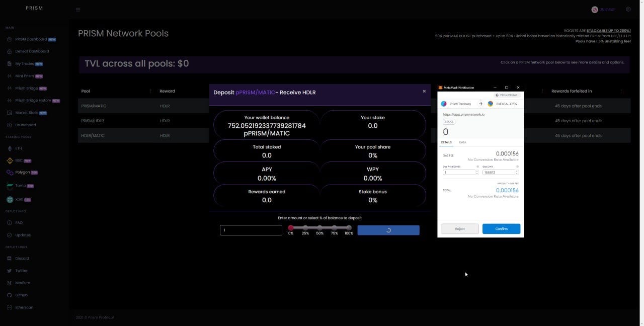644x326 pixels.
Task: Click the Prism Treasury account in MetaMask
Action: [456, 104]
